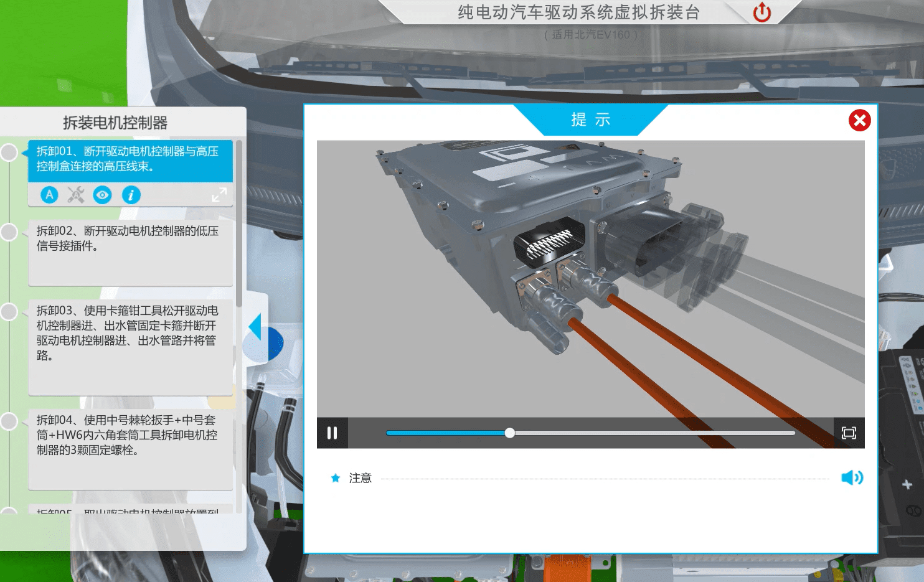
Task: Expand step 拆卸01 using the arrows icon
Action: tap(219, 195)
